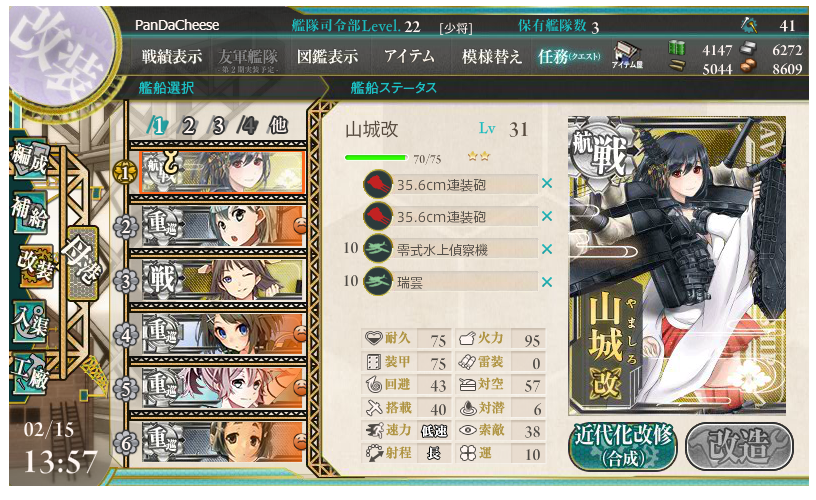The image size is (816, 500).
Task: Open the 工廠 factory icon
Action: point(30,374)
